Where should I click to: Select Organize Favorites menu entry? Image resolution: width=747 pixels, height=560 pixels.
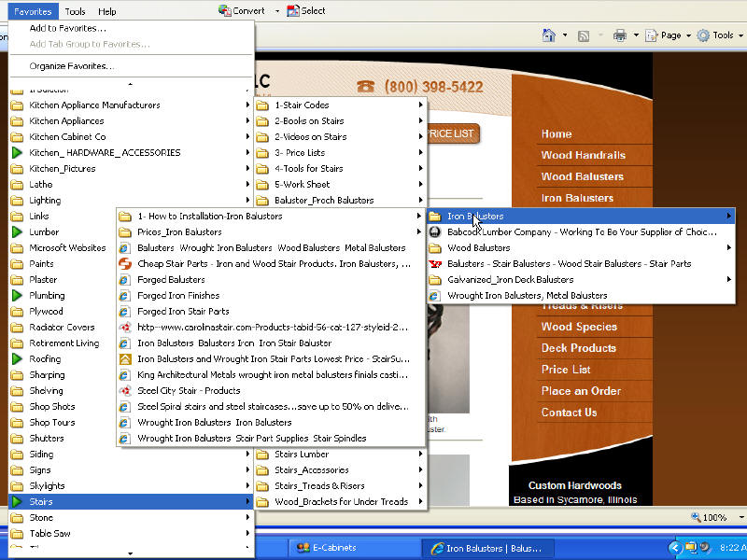click(x=72, y=66)
